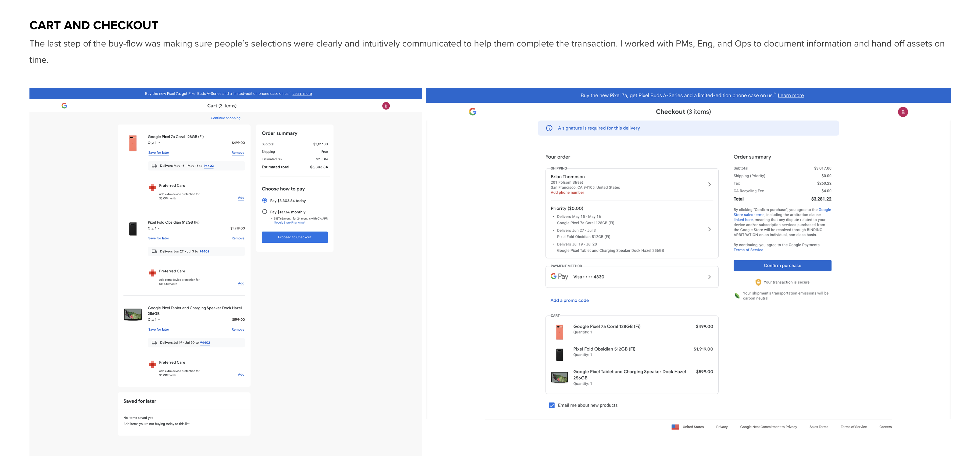Expand shipping address chevron for Brian Thompson
Image resolution: width=980 pixels, height=465 pixels.
(709, 184)
